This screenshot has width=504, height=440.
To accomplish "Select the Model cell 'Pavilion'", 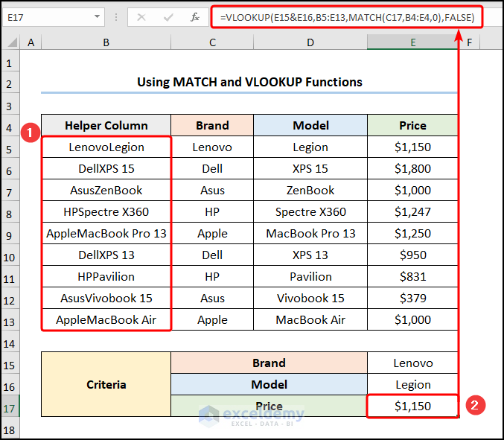I will pos(310,276).
